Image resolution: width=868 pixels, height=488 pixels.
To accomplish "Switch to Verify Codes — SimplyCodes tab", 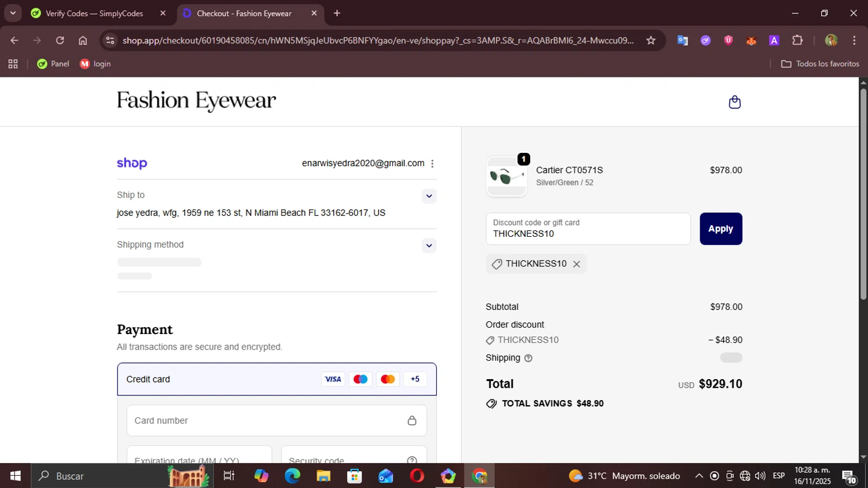I will tap(94, 13).
